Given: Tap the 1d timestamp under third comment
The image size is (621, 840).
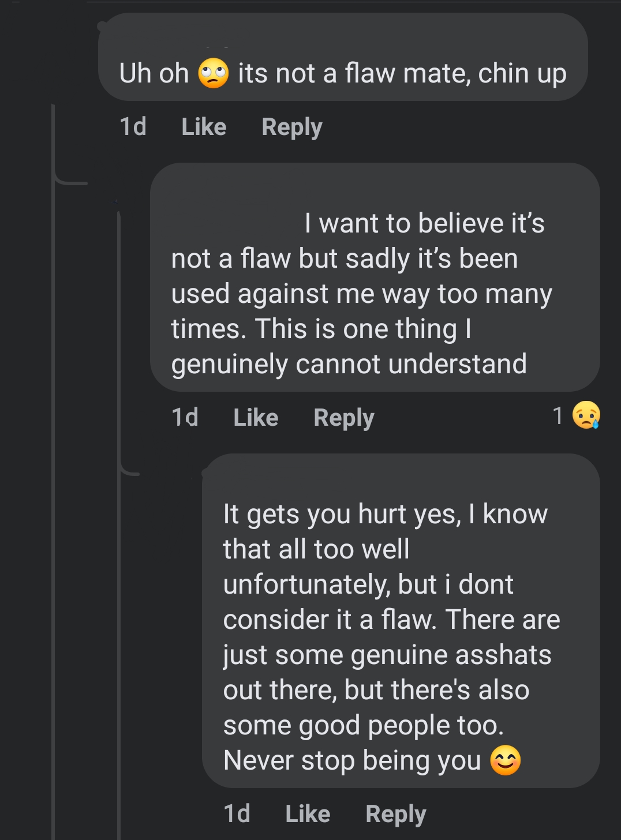Looking at the screenshot, I should coord(237,813).
